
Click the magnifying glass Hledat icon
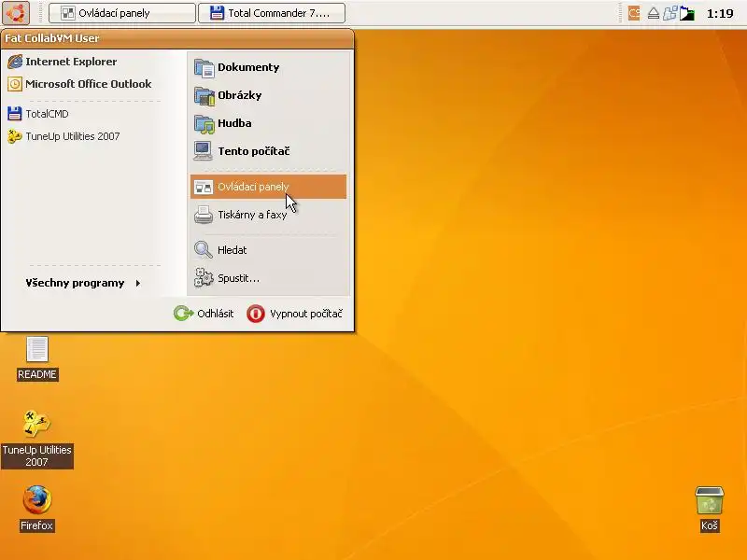204,250
